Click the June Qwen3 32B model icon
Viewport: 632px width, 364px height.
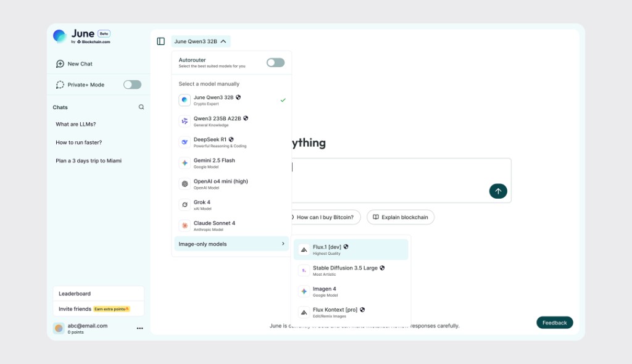coord(185,100)
